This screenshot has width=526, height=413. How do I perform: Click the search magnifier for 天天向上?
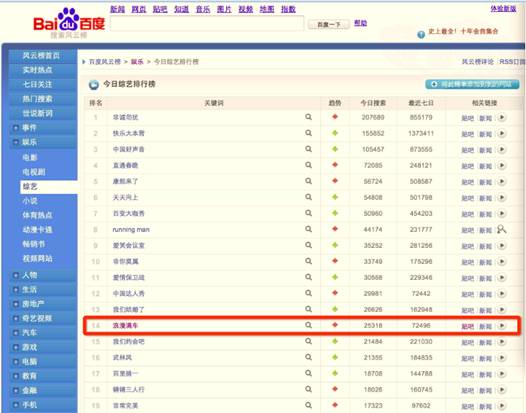pos(308,197)
